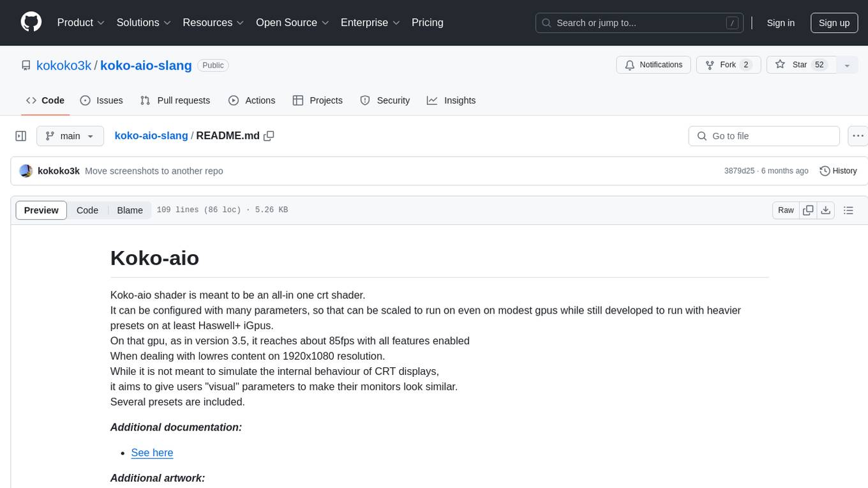Open commit 3879d25 hash link

click(x=739, y=171)
